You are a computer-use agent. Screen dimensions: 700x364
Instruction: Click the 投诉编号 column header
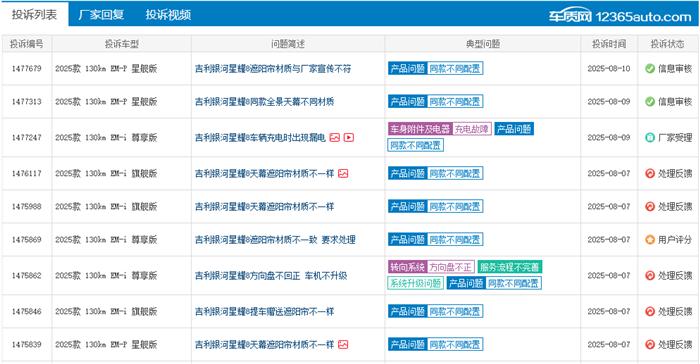click(27, 44)
